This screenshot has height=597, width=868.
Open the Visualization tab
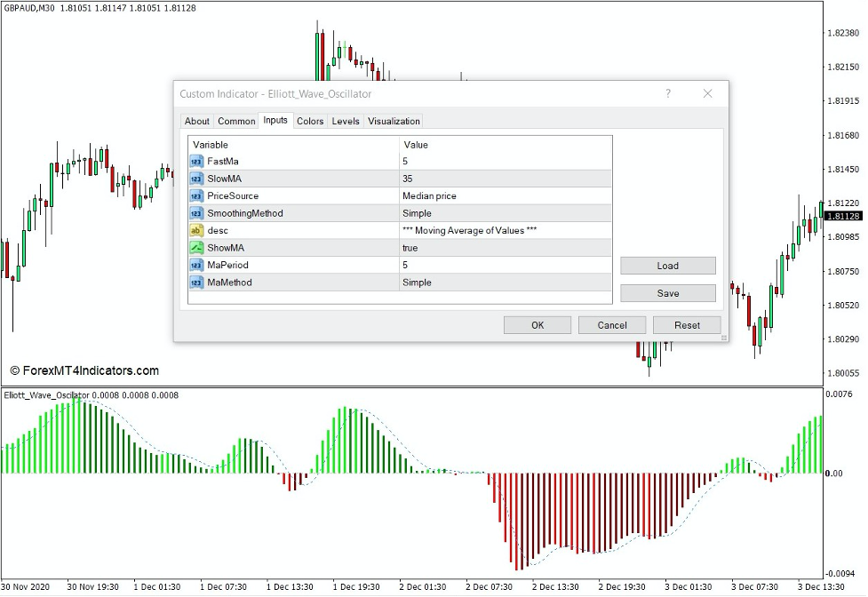tap(394, 121)
